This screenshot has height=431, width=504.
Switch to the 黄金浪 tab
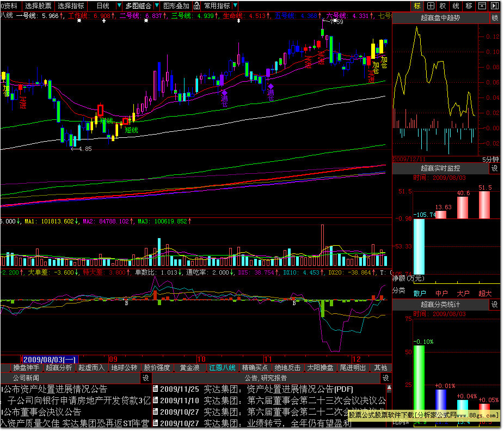[x=189, y=368]
